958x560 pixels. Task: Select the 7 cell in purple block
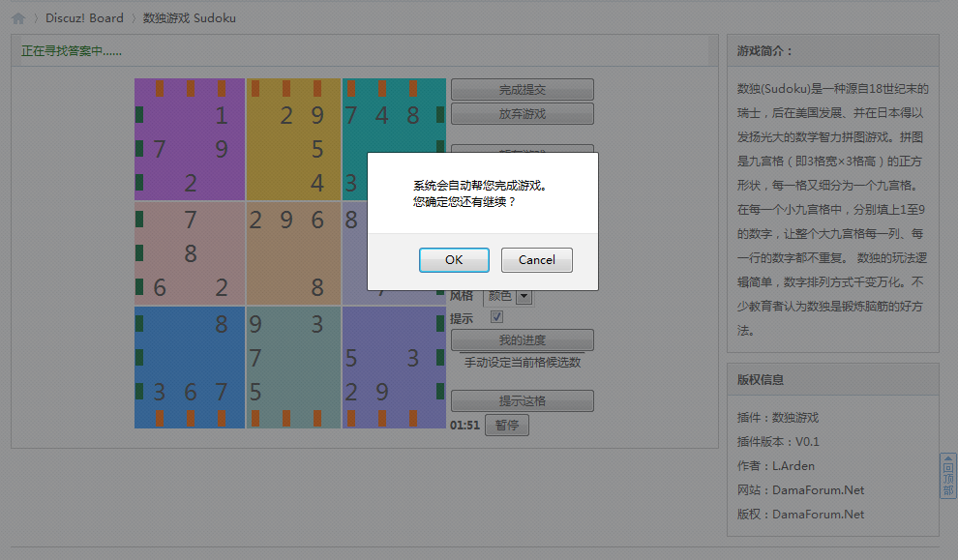(x=160, y=149)
